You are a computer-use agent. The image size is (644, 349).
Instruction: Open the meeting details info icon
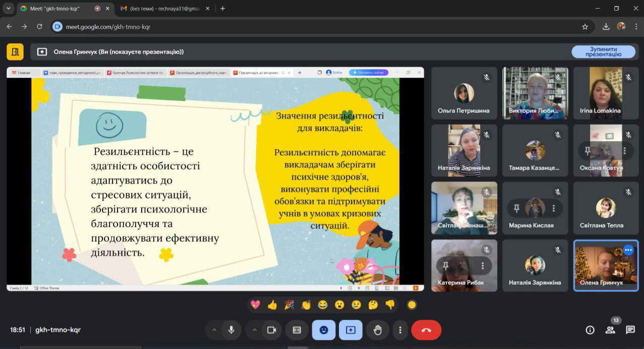click(x=590, y=330)
